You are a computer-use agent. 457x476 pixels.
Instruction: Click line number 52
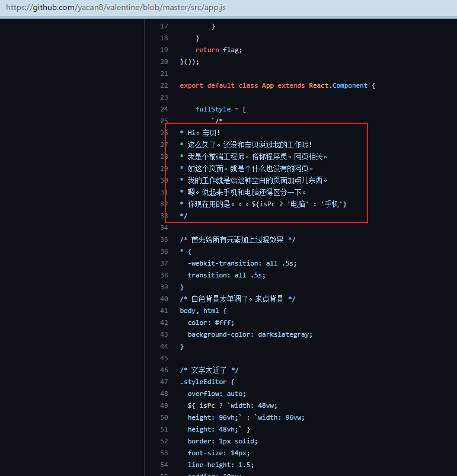pyautogui.click(x=164, y=441)
